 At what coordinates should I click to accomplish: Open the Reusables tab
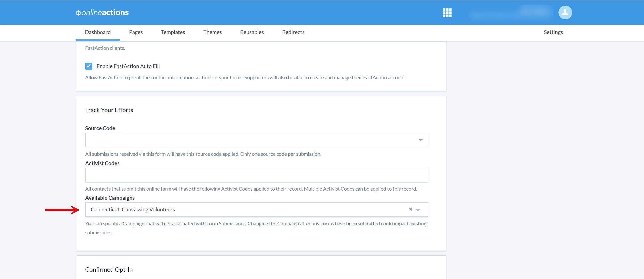[x=252, y=32]
